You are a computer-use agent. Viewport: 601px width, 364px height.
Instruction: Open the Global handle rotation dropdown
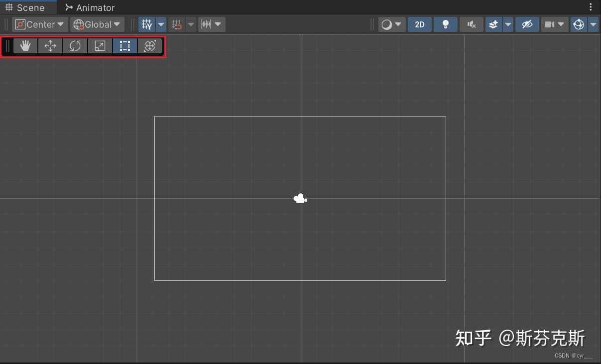pyautogui.click(x=97, y=24)
